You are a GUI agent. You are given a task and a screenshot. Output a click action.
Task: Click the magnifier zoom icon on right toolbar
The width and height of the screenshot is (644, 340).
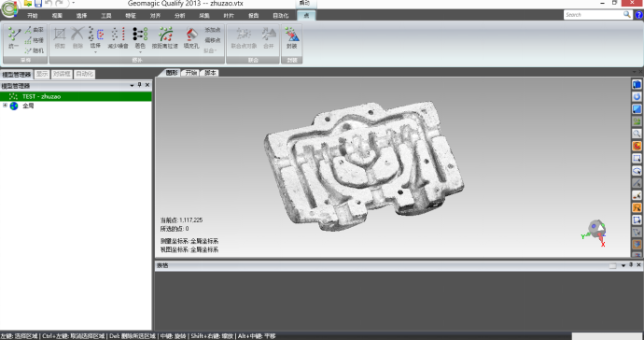637,134
